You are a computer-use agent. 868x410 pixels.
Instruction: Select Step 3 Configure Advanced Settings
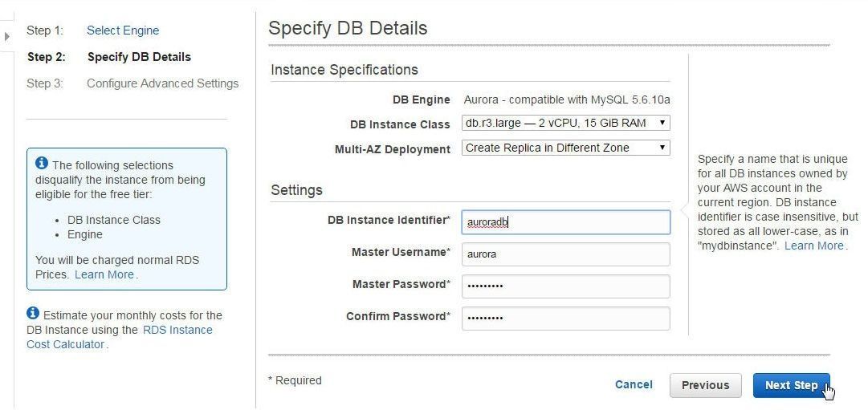[163, 83]
